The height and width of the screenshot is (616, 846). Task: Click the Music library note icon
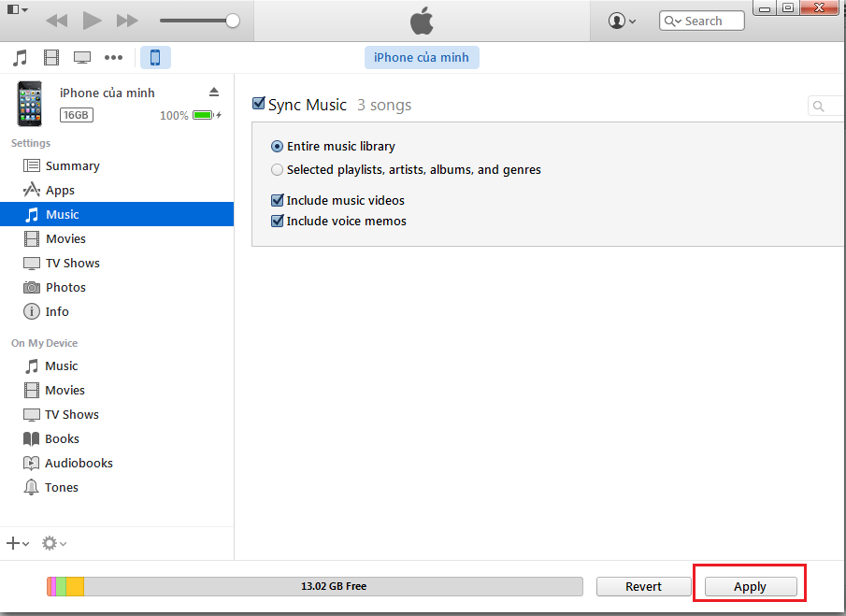(20, 58)
